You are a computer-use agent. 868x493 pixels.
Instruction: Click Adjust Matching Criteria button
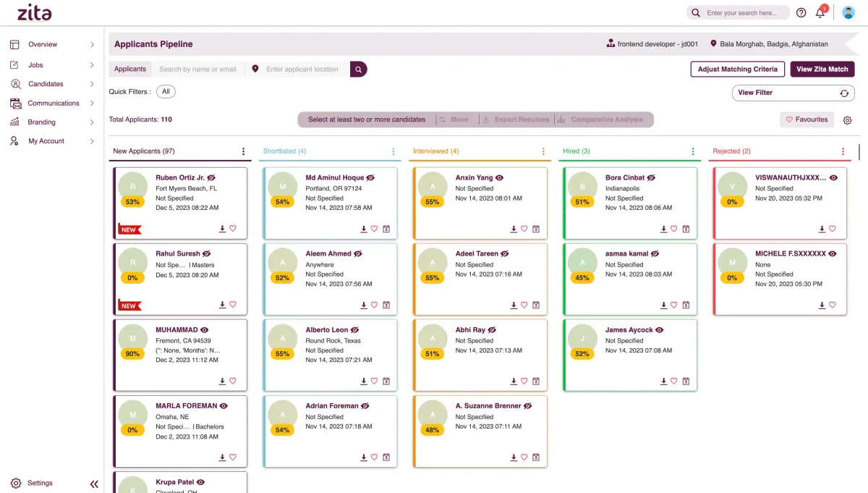click(738, 69)
